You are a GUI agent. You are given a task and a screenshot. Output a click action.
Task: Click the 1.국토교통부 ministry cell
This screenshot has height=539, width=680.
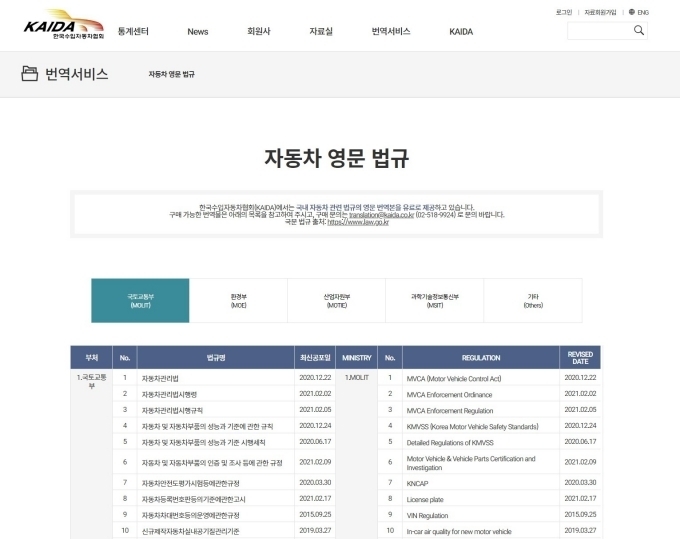tap(92, 382)
